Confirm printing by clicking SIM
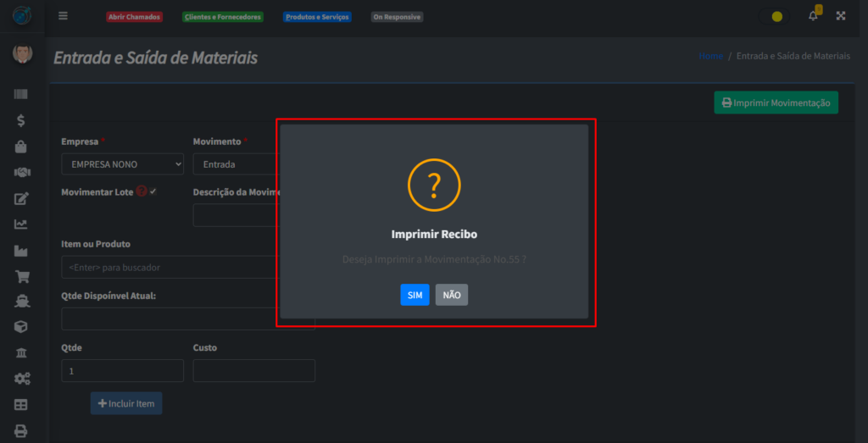 (415, 295)
